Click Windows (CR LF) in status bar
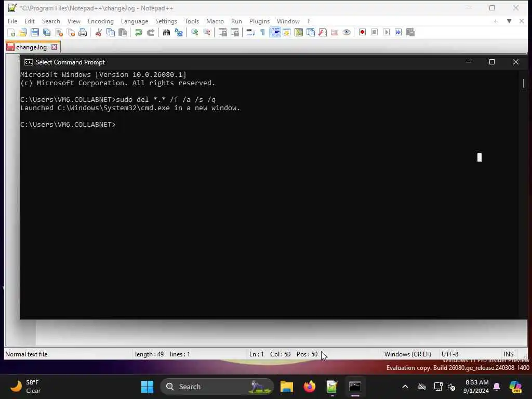 (x=407, y=354)
